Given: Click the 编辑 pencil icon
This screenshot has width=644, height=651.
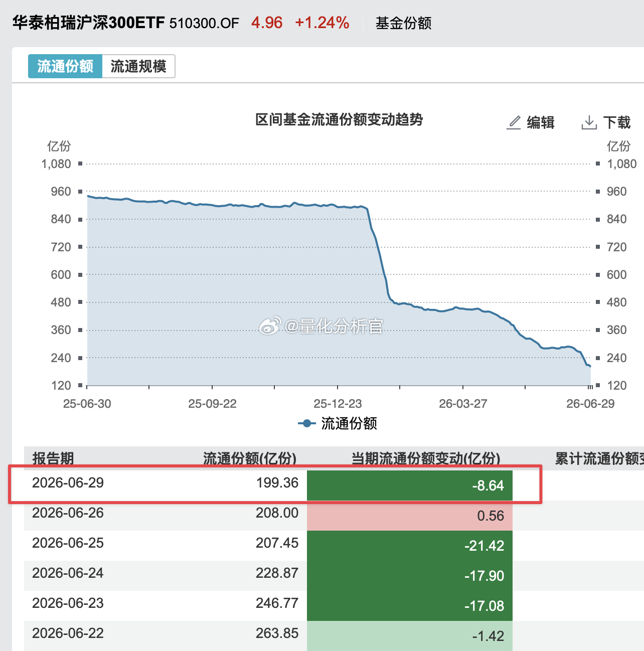Looking at the screenshot, I should (514, 122).
